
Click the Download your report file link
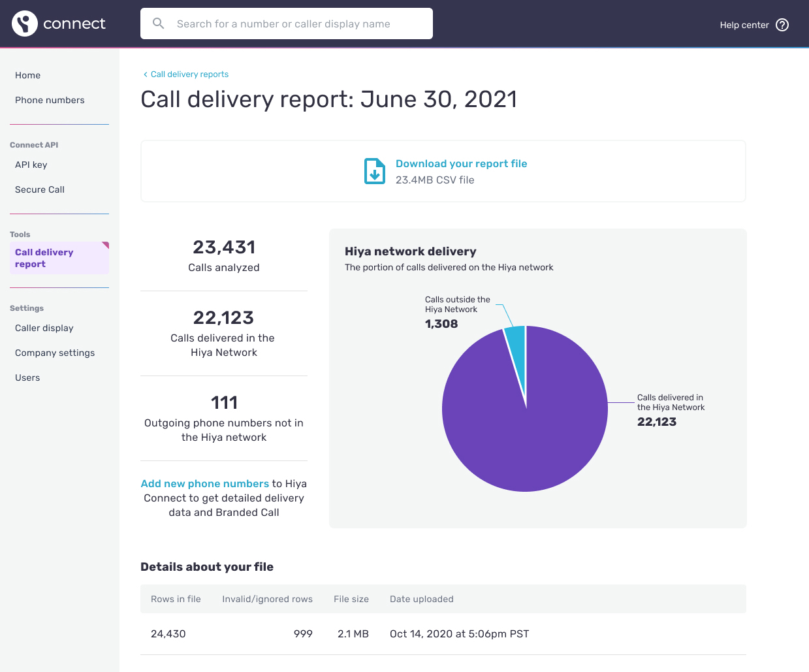click(x=461, y=163)
